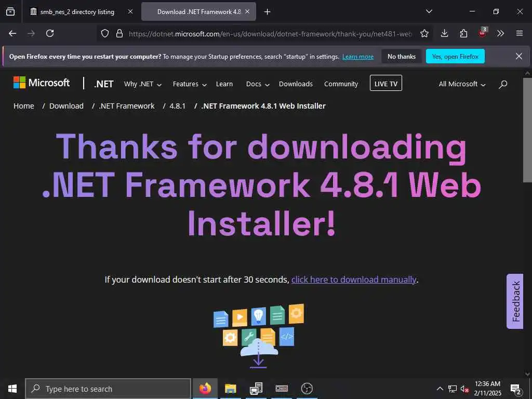Click the address bar URL field

coord(270,34)
